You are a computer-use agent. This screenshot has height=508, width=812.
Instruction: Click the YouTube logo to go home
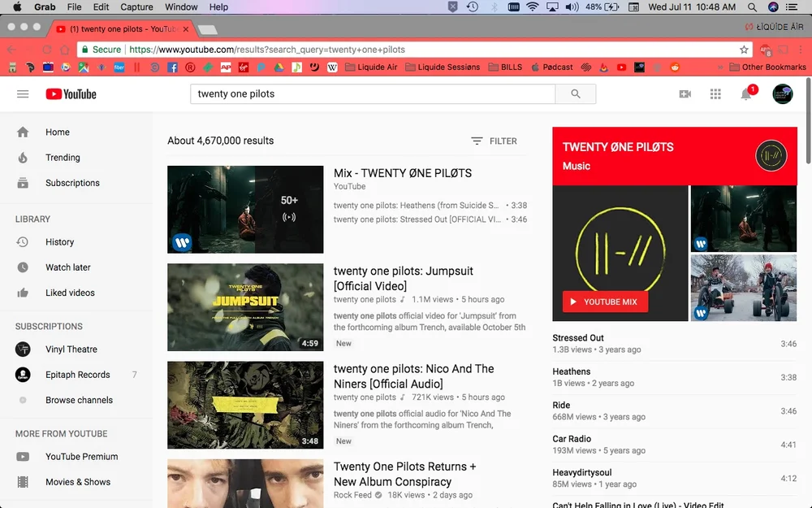[x=71, y=93]
